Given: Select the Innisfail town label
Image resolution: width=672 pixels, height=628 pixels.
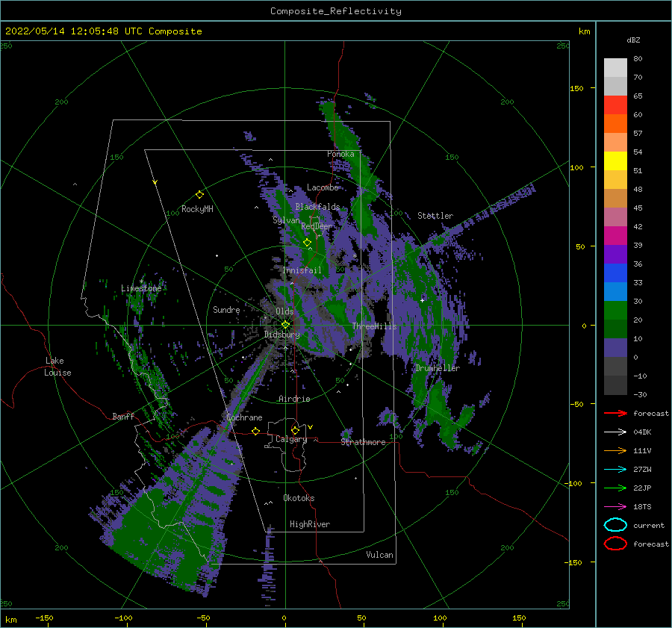Looking at the screenshot, I should pyautogui.click(x=302, y=270).
